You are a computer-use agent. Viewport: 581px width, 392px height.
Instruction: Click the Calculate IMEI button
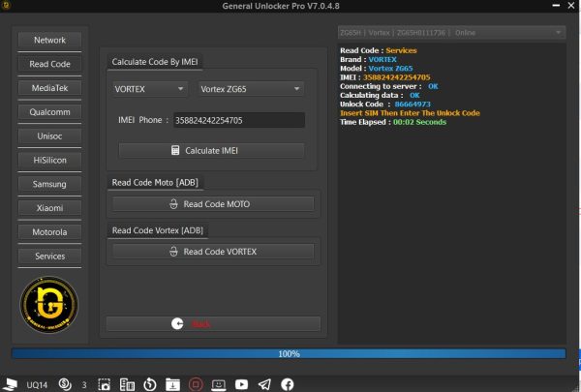pyautogui.click(x=211, y=150)
